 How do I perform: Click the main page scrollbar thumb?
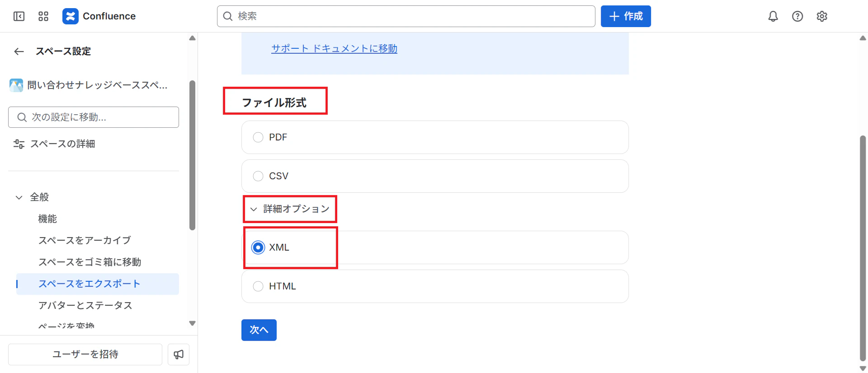click(863, 248)
